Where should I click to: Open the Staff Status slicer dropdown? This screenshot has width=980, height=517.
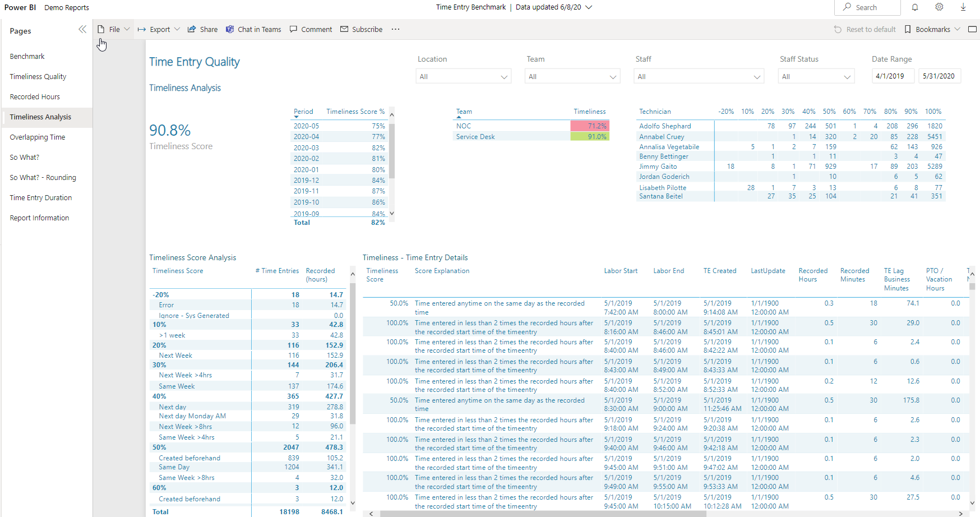pyautogui.click(x=816, y=76)
